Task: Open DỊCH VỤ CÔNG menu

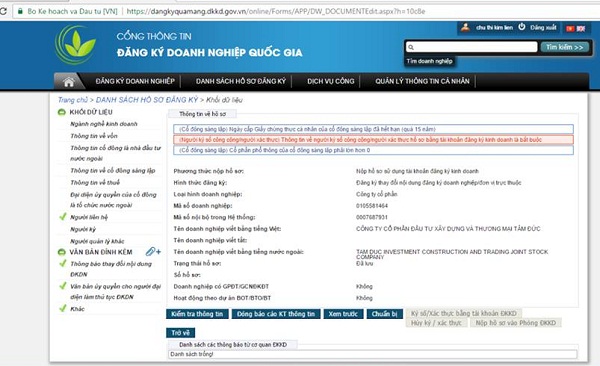Action: [331, 81]
